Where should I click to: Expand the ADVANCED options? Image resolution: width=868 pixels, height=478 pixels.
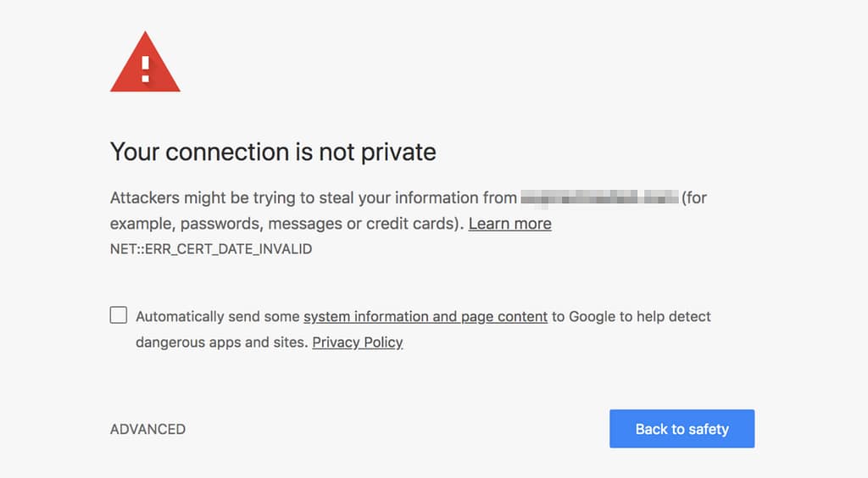[147, 430]
